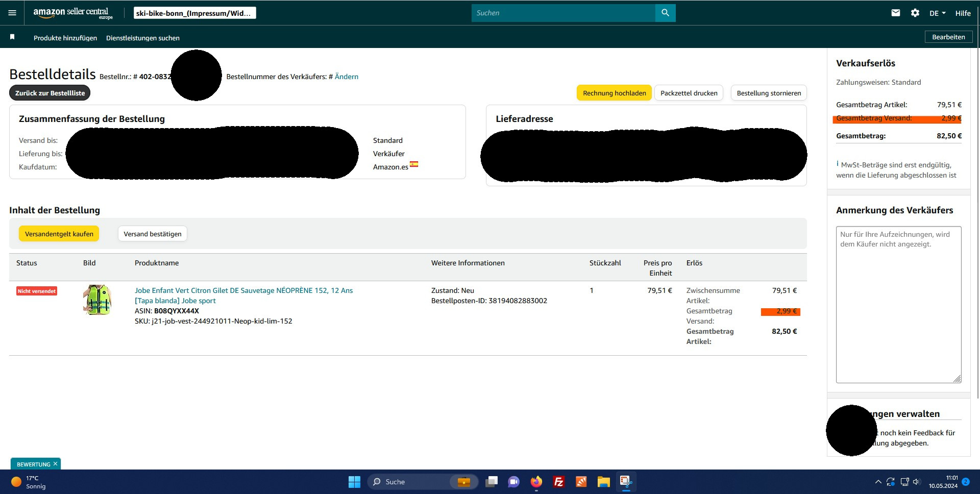Click the textarea resize handle

pos(957,379)
